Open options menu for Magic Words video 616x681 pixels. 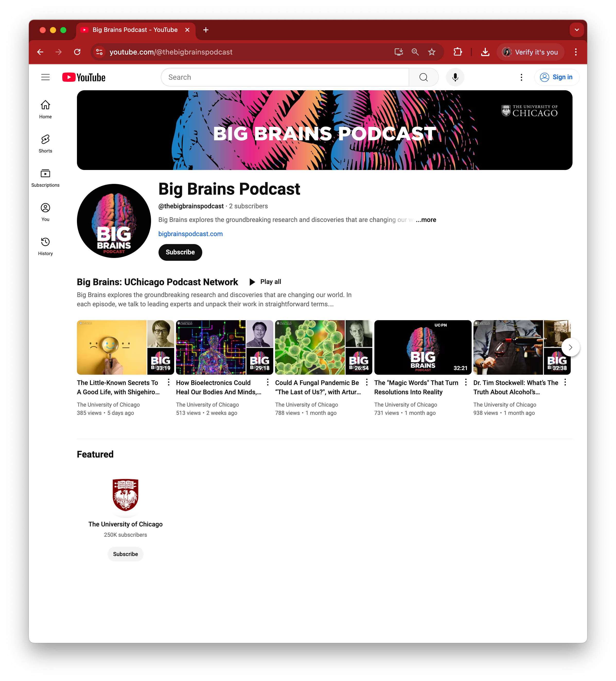466,382
